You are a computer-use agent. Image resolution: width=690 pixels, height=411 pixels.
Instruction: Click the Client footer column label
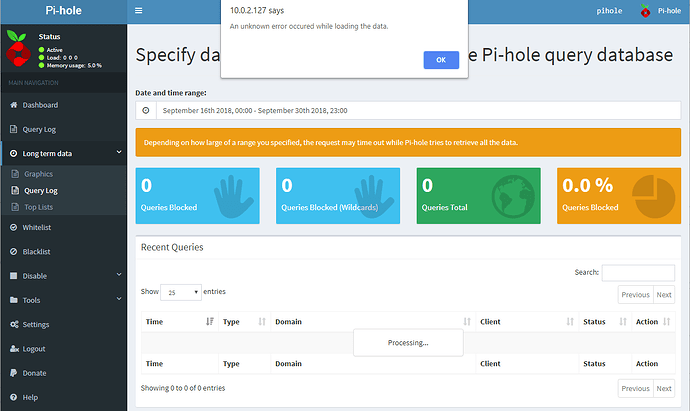[x=490, y=364]
